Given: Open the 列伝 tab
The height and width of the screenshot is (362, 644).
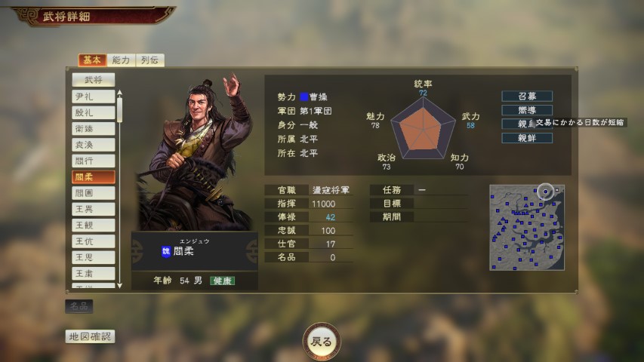Looking at the screenshot, I should coord(149,60).
